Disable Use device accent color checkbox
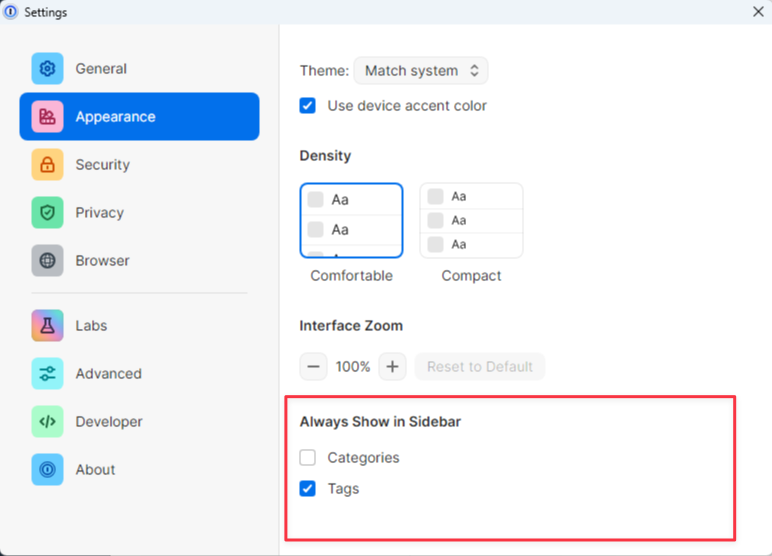Viewport: 772px width, 556px height. 308,106
